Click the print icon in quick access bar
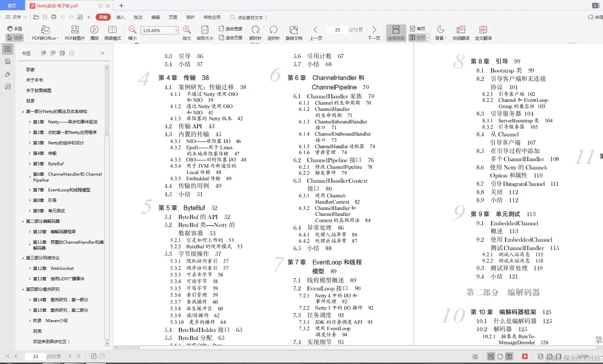Screen dimensions: 603x364 [53, 17]
